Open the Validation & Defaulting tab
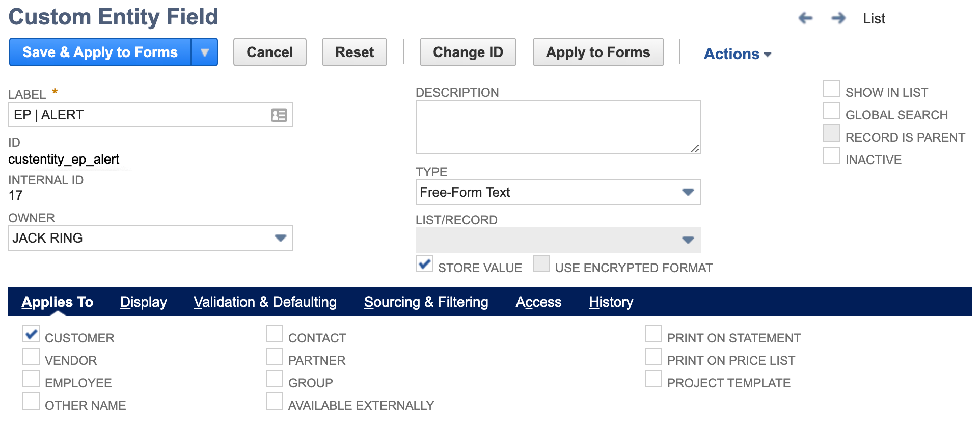This screenshot has height=423, width=980. coord(265,302)
